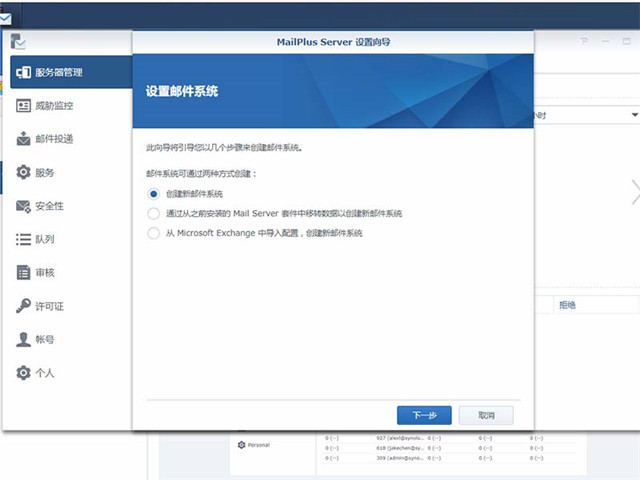Click the Security envelope icon (安全性)
640x480 pixels.
pyautogui.click(x=23, y=206)
